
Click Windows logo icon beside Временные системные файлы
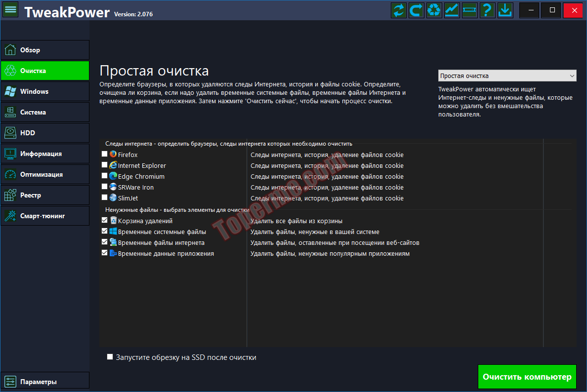(x=113, y=231)
